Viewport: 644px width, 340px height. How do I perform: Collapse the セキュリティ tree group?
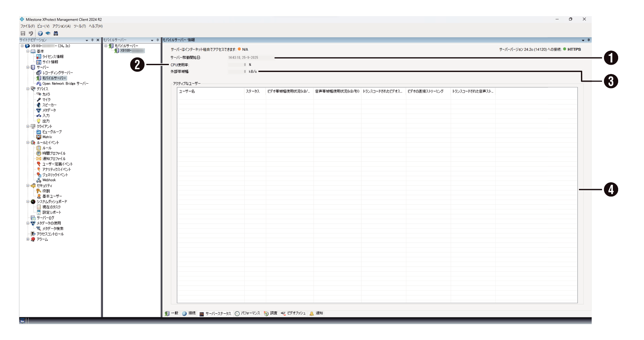point(28,186)
